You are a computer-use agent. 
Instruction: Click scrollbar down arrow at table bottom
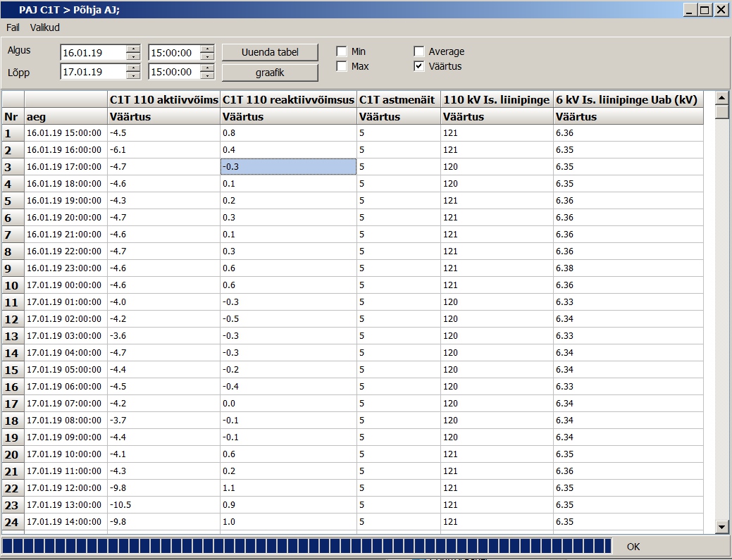click(721, 526)
